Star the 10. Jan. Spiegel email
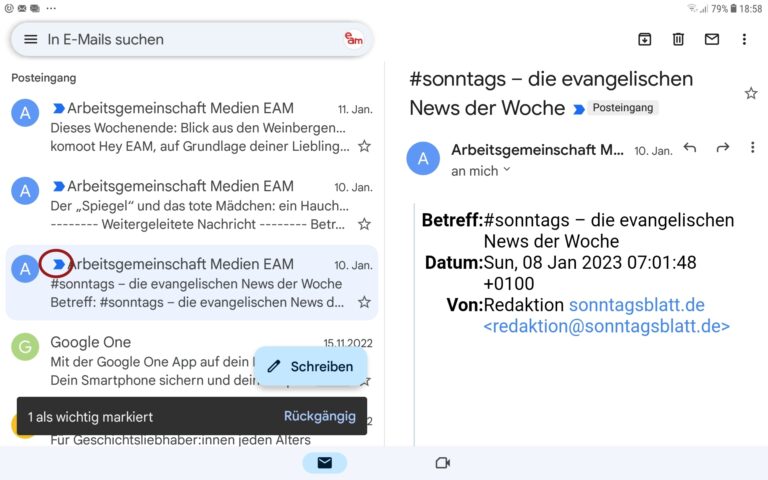Image resolution: width=768 pixels, height=480 pixels. 364,224
